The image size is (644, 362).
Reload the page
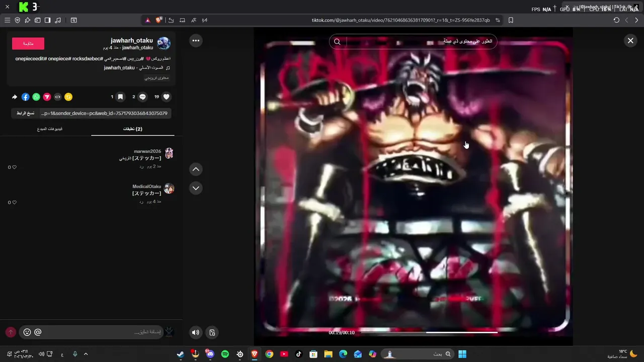pyautogui.click(x=616, y=20)
